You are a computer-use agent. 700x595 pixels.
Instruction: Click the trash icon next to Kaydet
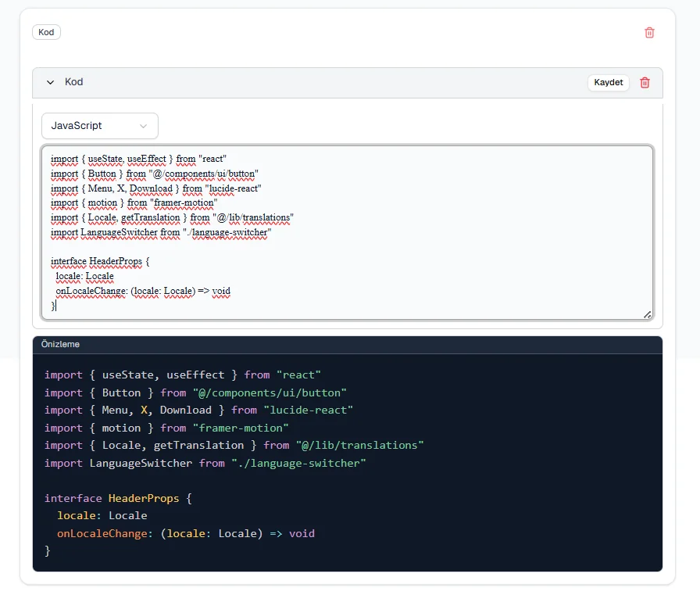click(x=645, y=83)
